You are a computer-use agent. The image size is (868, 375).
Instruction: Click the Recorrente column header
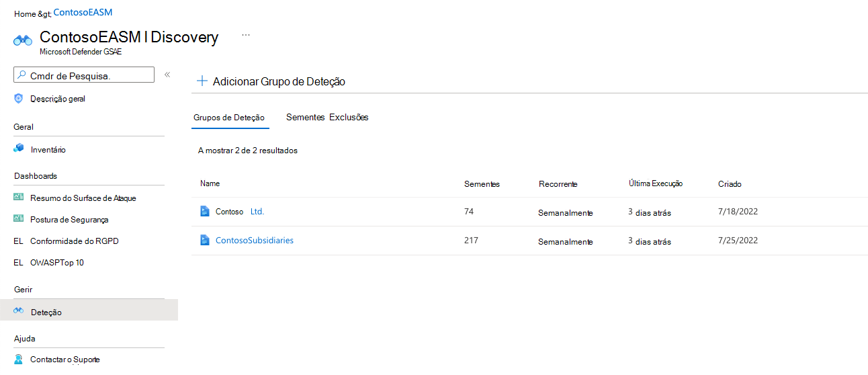(558, 184)
